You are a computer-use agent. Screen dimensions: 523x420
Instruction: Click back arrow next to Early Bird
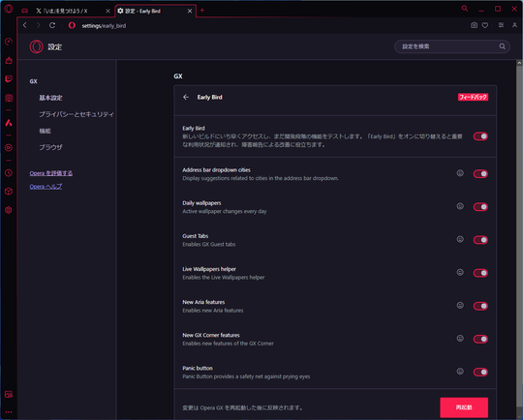(186, 97)
